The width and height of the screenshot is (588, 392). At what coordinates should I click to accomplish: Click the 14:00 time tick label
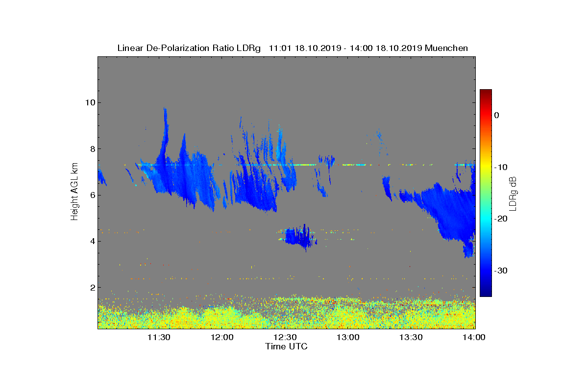click(474, 337)
